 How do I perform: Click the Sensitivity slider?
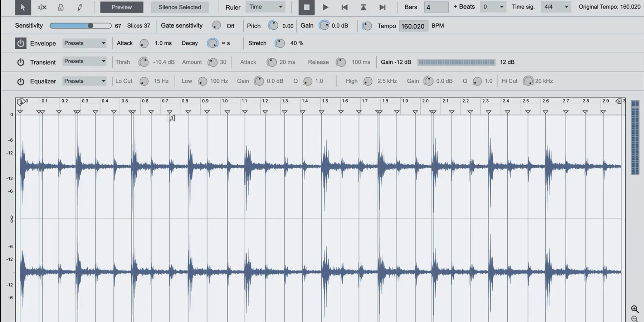coord(80,26)
